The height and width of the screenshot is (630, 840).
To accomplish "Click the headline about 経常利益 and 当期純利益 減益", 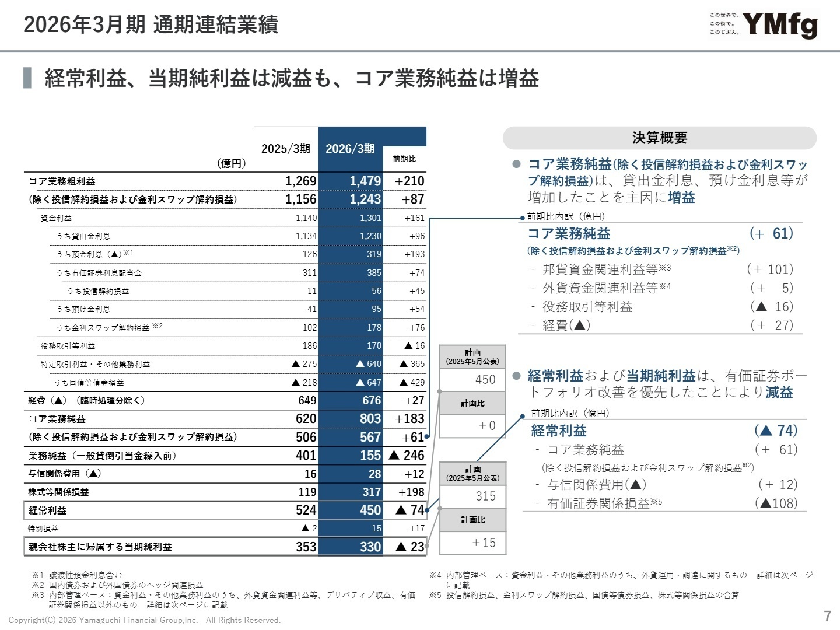I will [292, 78].
